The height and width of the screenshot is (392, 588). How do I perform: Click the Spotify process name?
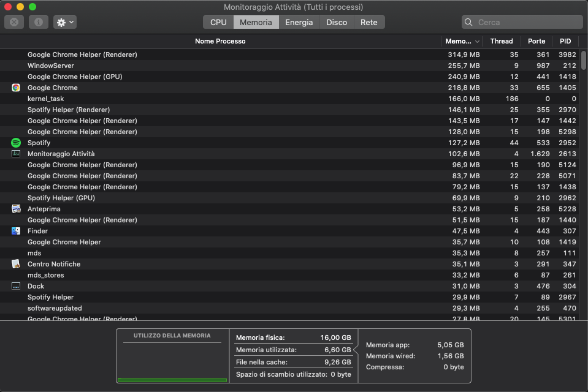click(39, 143)
